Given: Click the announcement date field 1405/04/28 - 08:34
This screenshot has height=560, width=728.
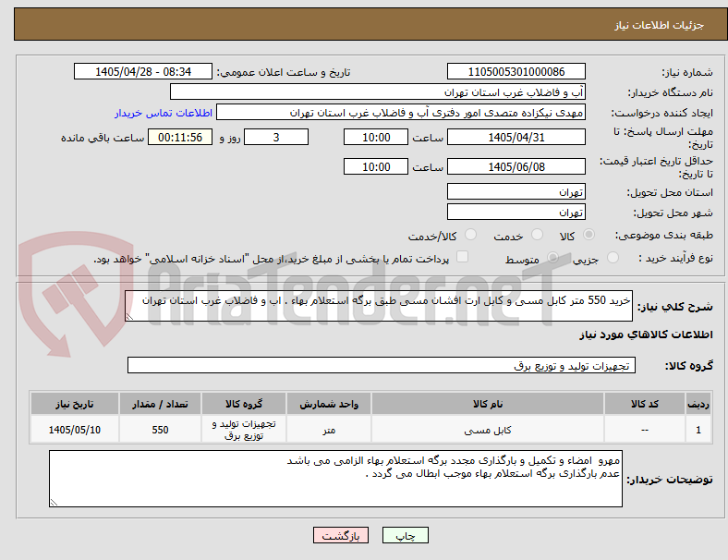Looking at the screenshot, I should pyautogui.click(x=143, y=71).
